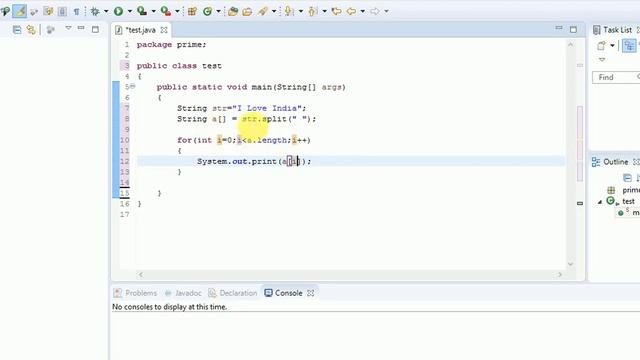
Task: Click the Last Edit Location icon
Action: [x=336, y=11]
